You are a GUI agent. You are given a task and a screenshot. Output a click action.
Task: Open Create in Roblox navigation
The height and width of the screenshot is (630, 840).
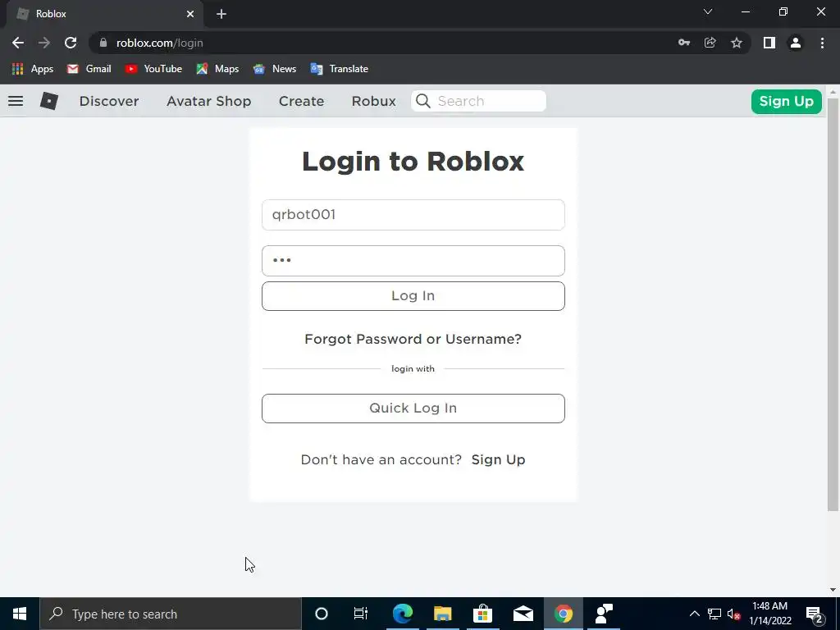(x=301, y=101)
